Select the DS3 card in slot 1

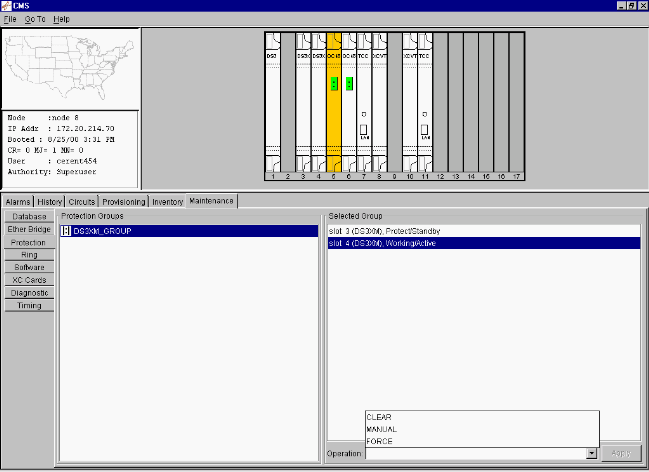273,102
